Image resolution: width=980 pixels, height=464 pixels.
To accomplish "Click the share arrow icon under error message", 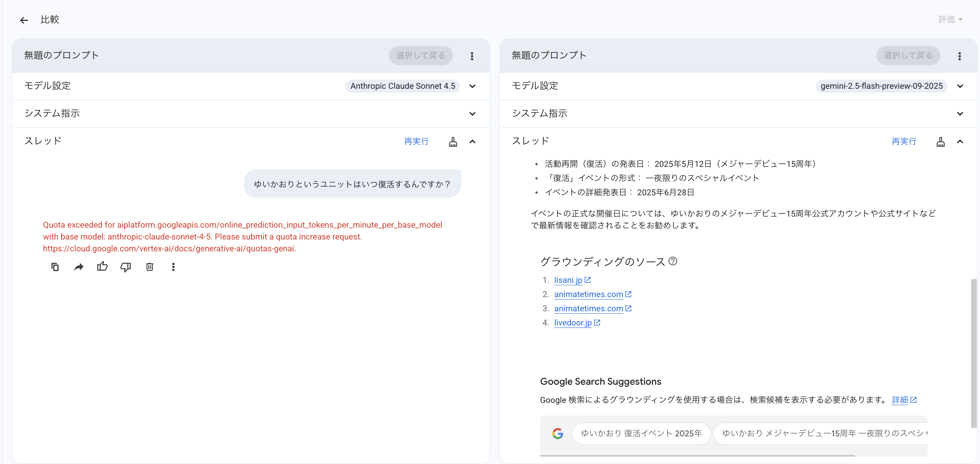I will click(79, 267).
